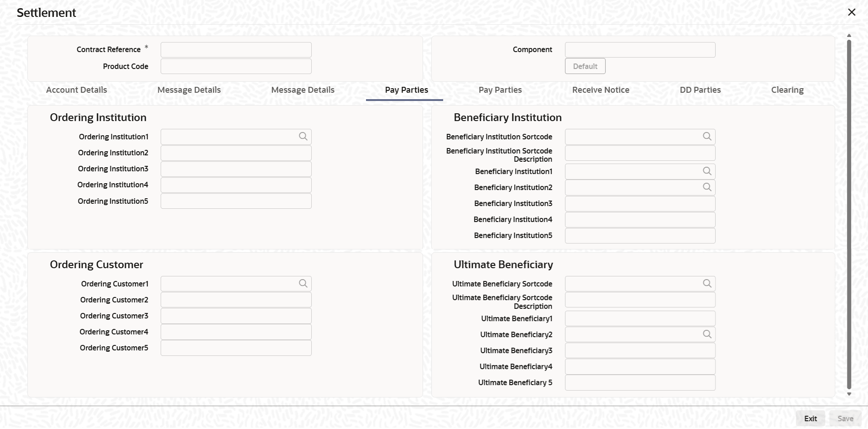Open lookup search beside Beneficiary Institution Sortcode field
The width and height of the screenshot is (868, 429).
coord(707,136)
